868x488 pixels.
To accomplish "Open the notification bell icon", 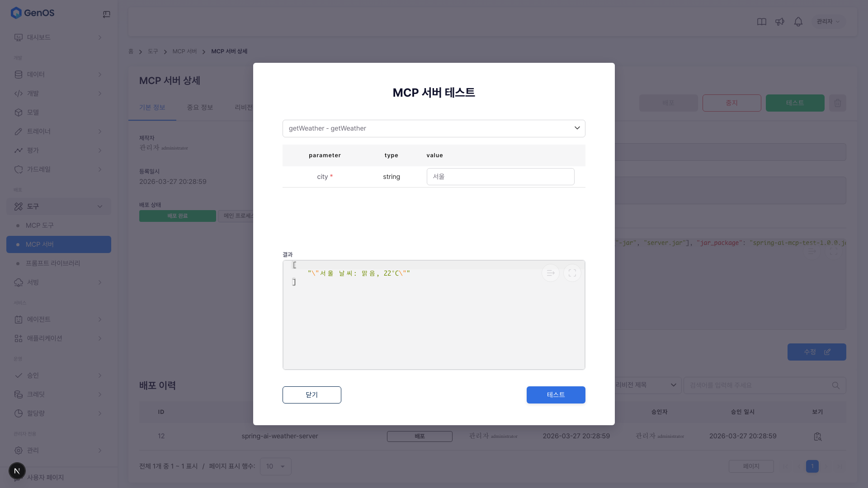I will (798, 22).
